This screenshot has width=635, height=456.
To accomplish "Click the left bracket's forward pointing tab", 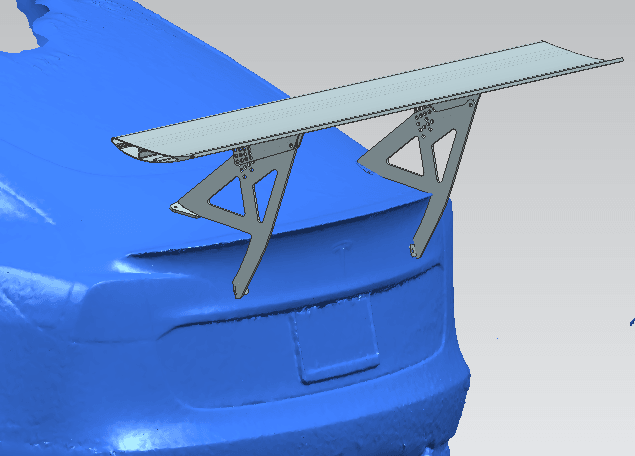I will coord(180,207).
